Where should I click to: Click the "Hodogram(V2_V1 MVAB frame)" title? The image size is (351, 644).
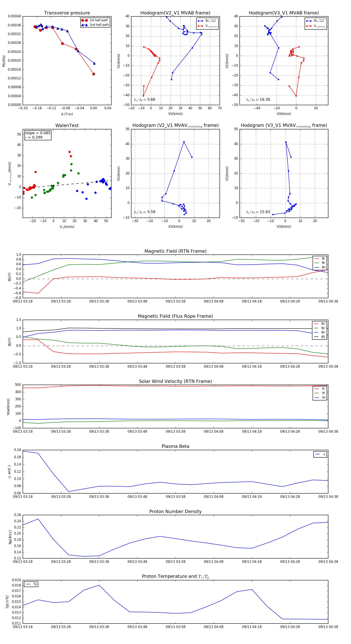(x=175, y=13)
